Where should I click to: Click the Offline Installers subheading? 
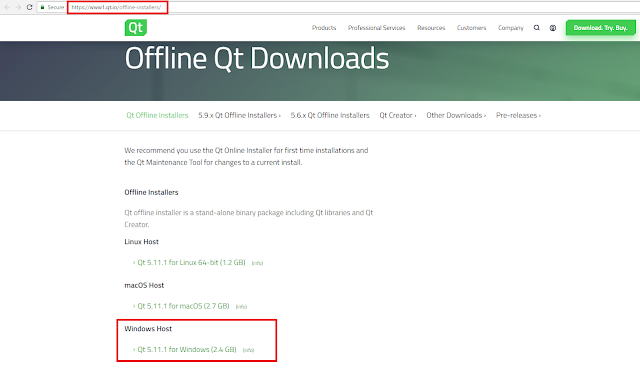[151, 192]
